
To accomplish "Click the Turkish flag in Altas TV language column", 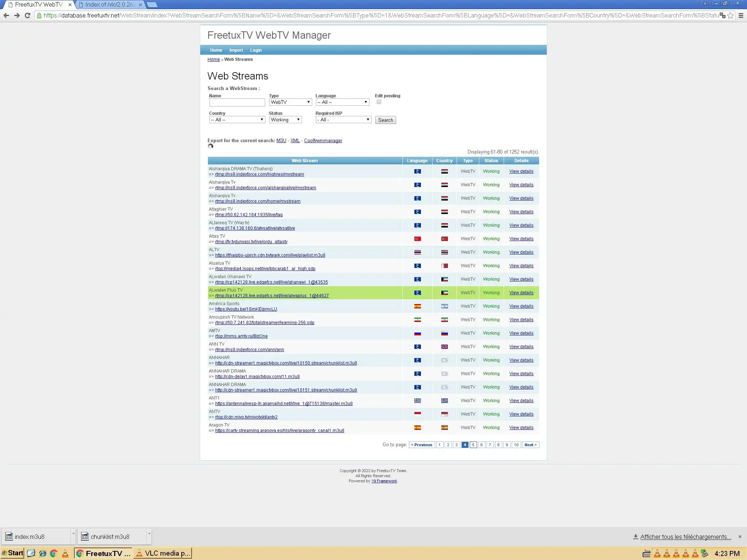I will [x=417, y=239].
